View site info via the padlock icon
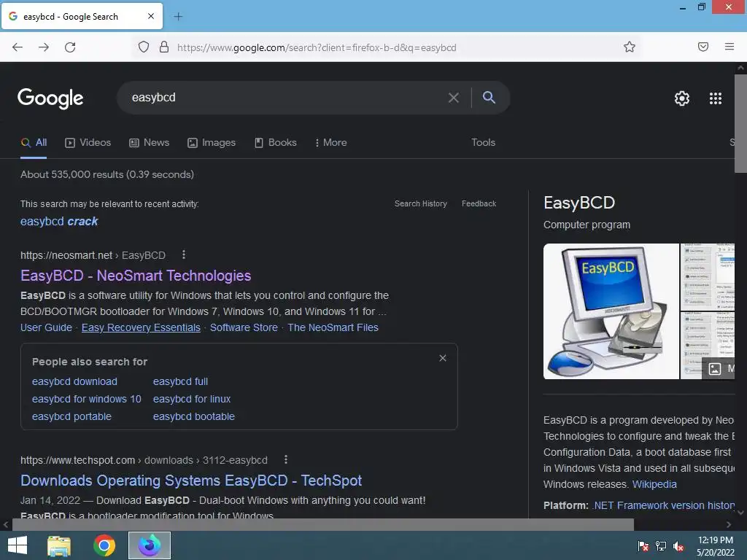Screen dimensions: 747x560 point(164,47)
